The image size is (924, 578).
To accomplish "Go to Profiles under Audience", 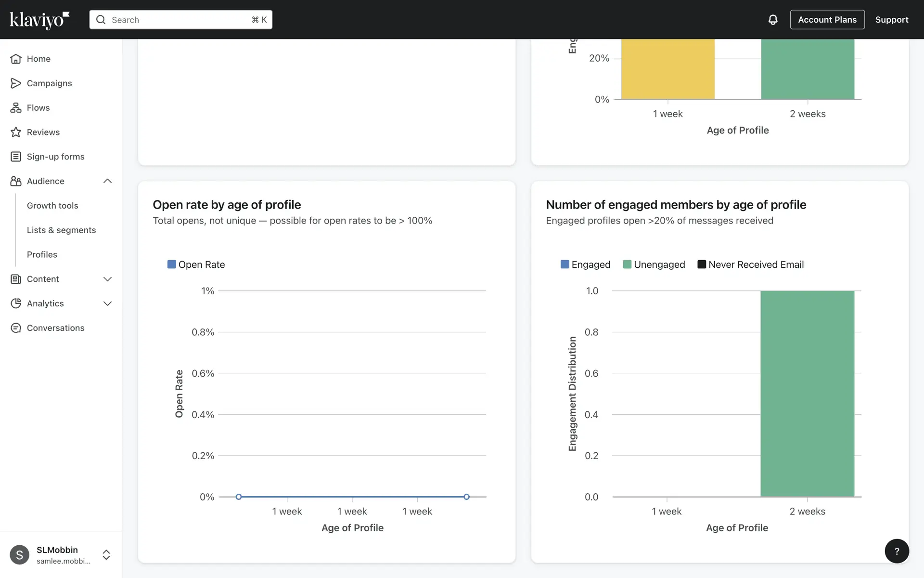I will pos(42,254).
